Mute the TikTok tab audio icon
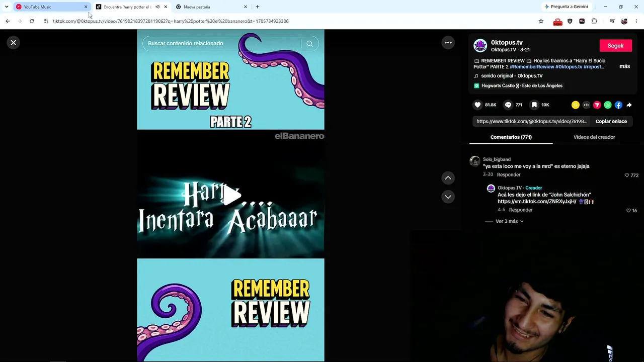 (x=157, y=7)
